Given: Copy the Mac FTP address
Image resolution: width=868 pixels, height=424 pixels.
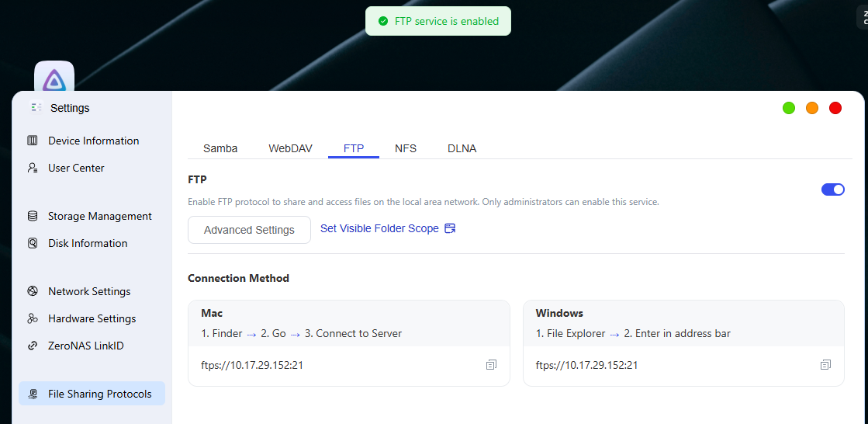Looking at the screenshot, I should pyautogui.click(x=491, y=365).
